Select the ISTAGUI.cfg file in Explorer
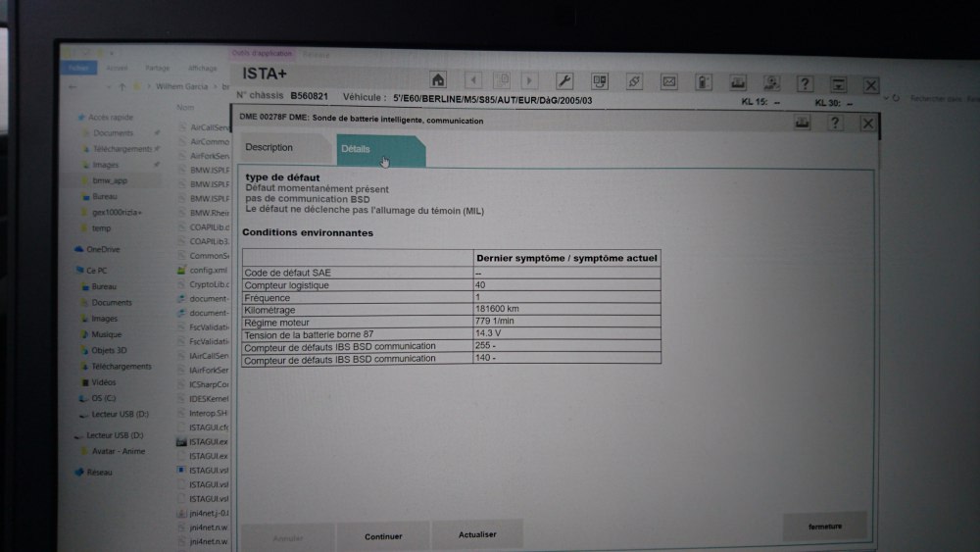 pyautogui.click(x=209, y=427)
